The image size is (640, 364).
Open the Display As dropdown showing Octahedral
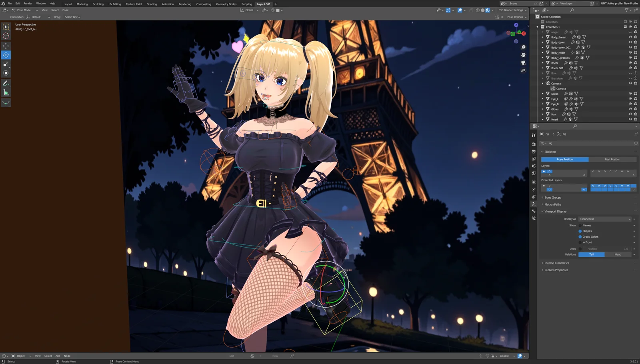pyautogui.click(x=605, y=219)
